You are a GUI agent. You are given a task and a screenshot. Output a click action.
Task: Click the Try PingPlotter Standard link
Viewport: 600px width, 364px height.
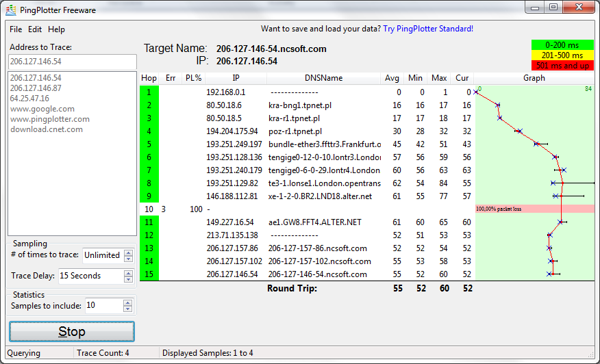click(428, 29)
